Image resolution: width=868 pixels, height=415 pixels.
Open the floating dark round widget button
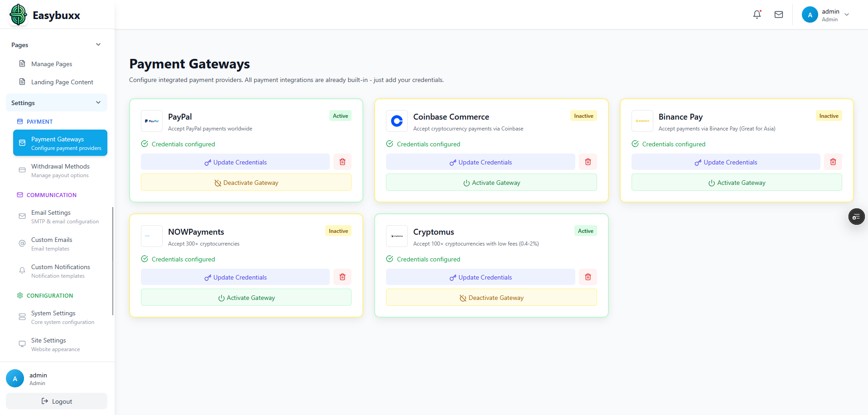click(856, 217)
